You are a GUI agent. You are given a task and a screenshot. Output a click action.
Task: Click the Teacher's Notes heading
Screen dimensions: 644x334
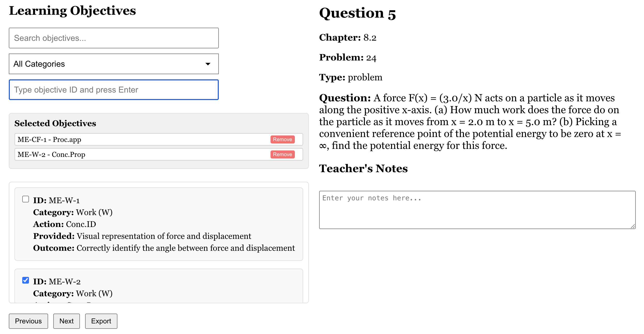pos(363,169)
